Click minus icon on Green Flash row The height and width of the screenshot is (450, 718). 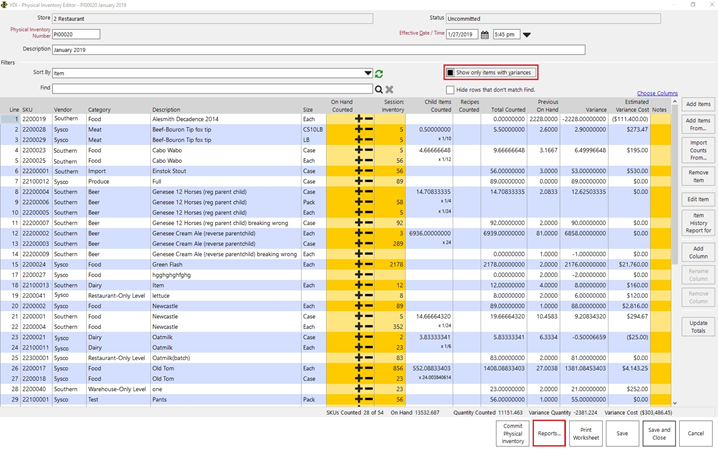coord(369,264)
